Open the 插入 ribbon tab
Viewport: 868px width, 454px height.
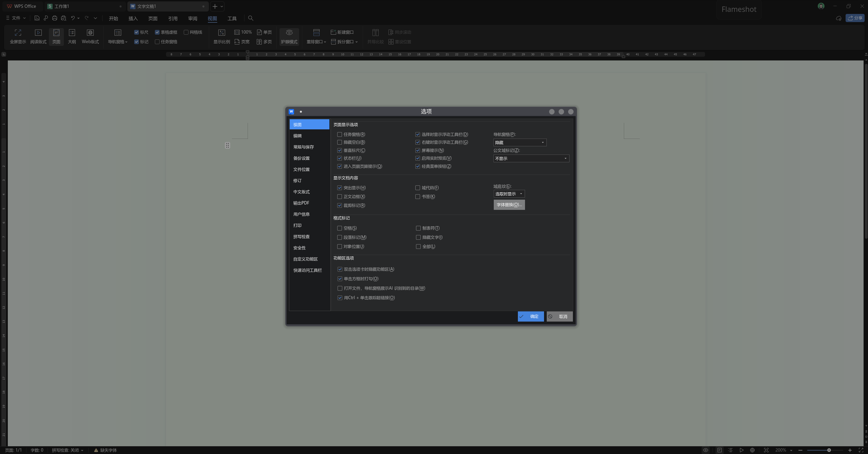click(133, 18)
